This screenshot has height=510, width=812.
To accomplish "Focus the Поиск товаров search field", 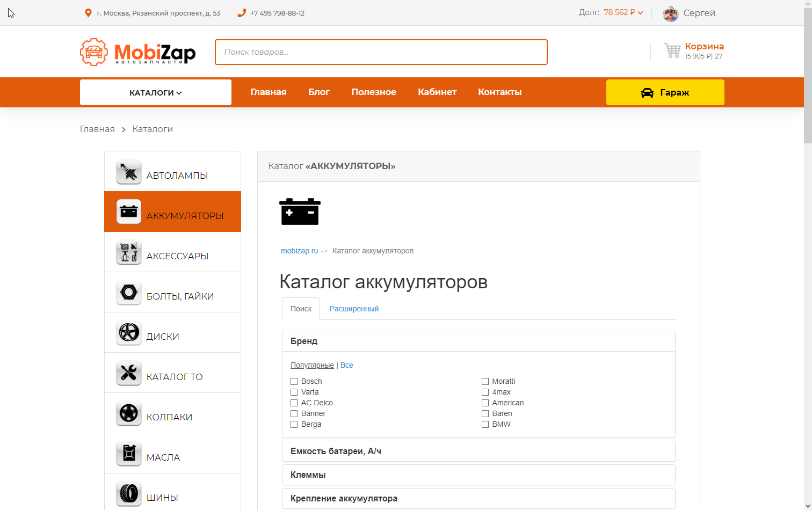I will [x=381, y=52].
